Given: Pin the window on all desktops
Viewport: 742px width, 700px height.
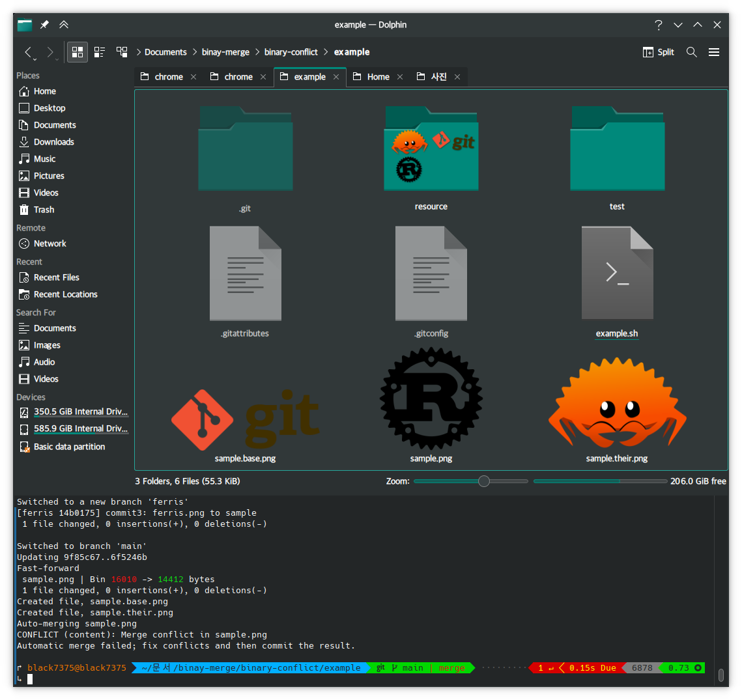Looking at the screenshot, I should click(x=44, y=25).
